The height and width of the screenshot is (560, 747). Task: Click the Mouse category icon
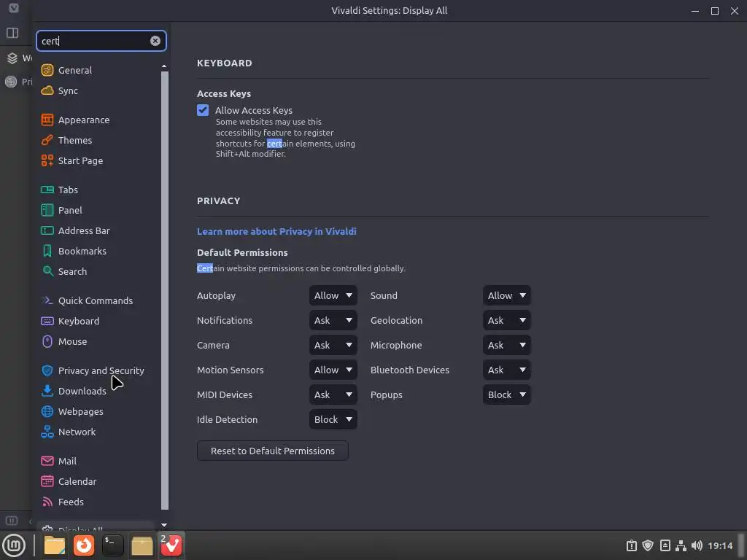(x=47, y=341)
